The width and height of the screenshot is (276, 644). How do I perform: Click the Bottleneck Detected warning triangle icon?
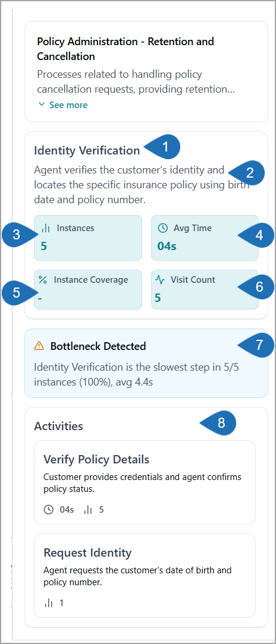(x=39, y=346)
